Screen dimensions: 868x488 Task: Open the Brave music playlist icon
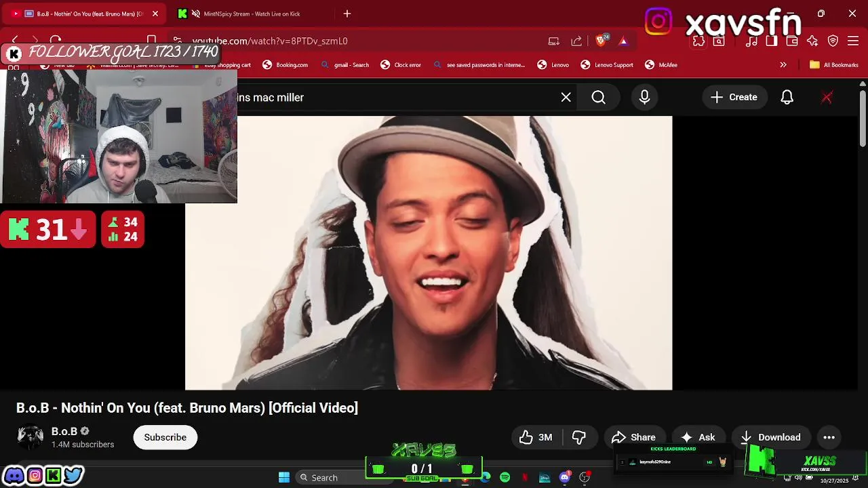click(751, 41)
